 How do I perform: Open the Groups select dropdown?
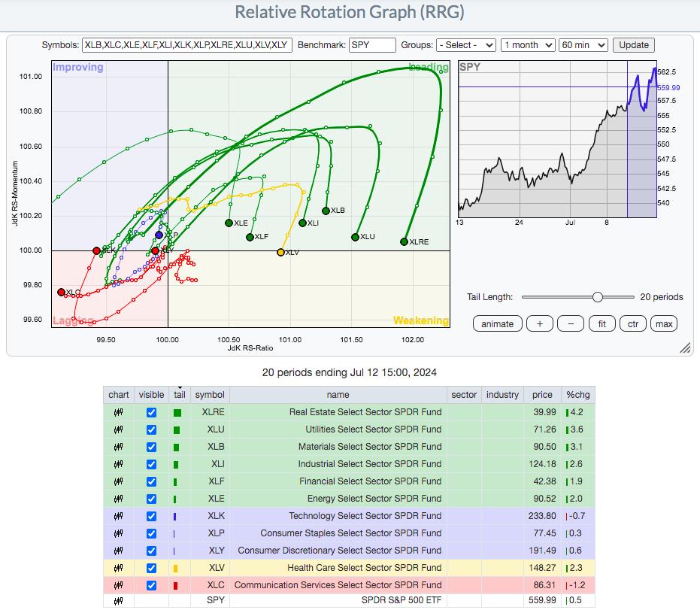[465, 45]
